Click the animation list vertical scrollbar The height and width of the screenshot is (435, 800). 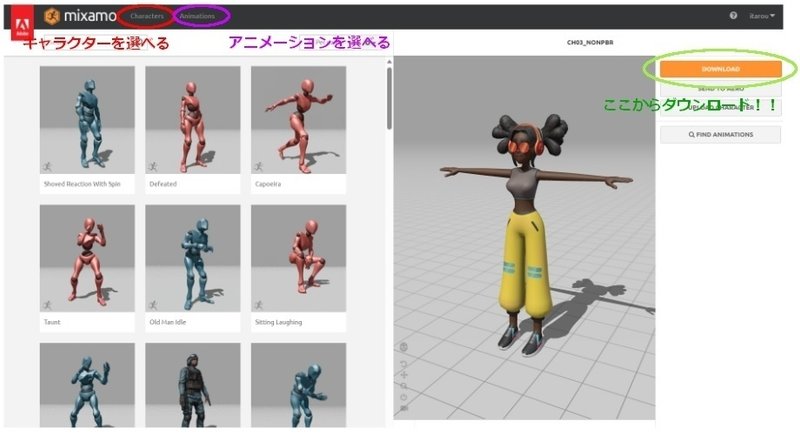[x=389, y=98]
